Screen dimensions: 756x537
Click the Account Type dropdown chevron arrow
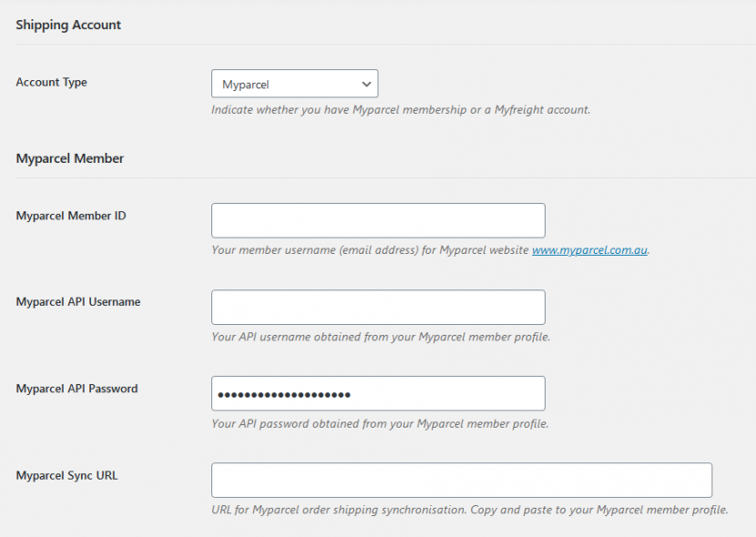(x=368, y=83)
